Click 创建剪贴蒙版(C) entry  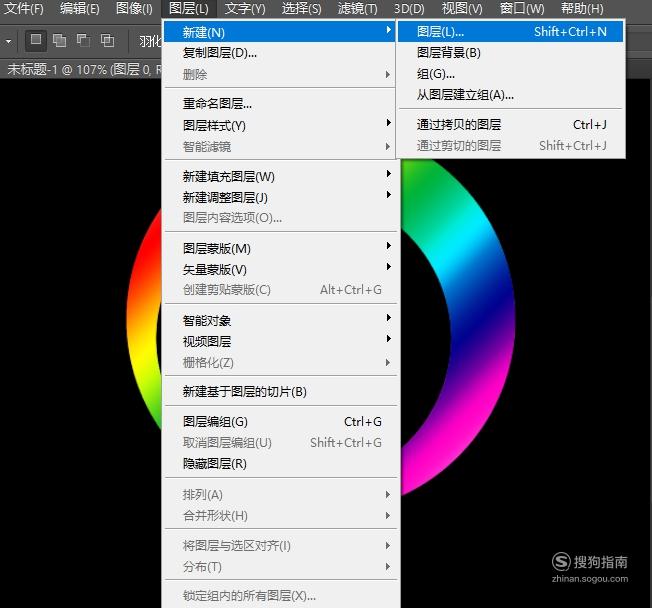[x=279, y=290]
